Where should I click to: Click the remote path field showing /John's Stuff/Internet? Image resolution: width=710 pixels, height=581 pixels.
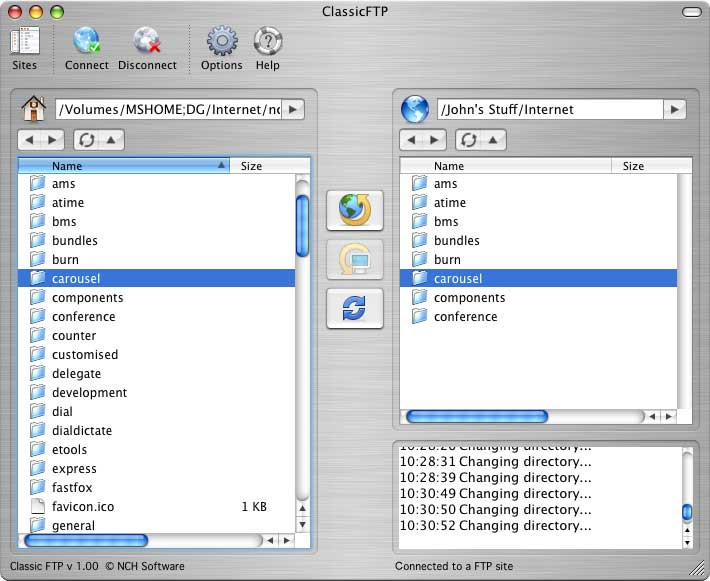point(550,109)
